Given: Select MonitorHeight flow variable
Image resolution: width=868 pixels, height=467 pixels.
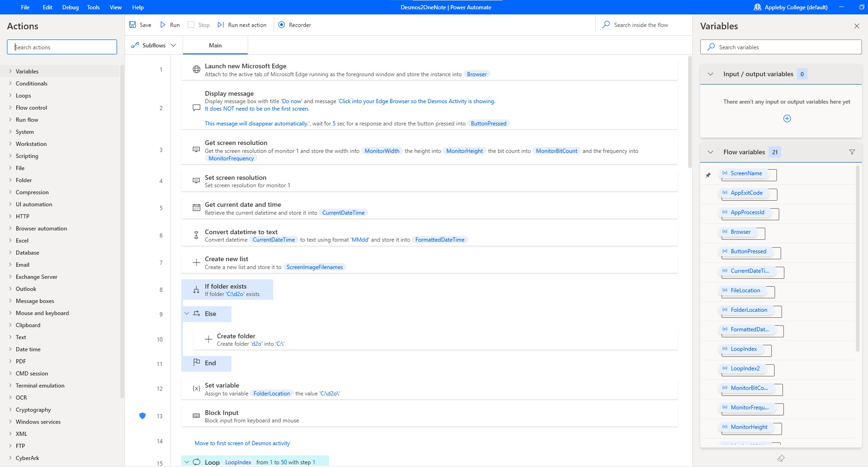Looking at the screenshot, I should pyautogui.click(x=749, y=427).
